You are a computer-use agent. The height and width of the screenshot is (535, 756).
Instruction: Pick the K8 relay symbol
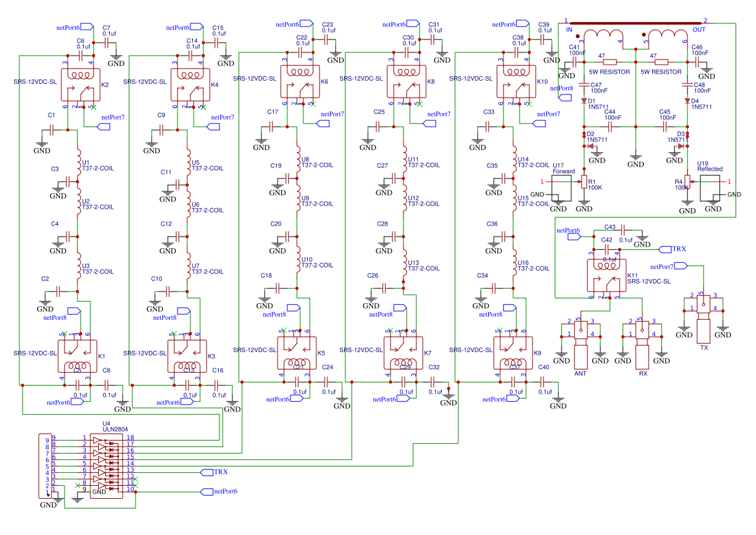(x=407, y=81)
